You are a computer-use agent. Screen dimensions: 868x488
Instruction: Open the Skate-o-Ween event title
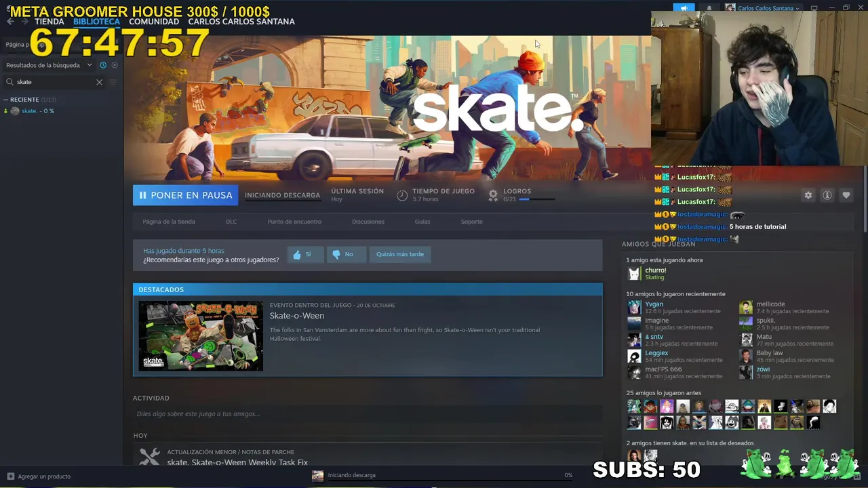297,316
